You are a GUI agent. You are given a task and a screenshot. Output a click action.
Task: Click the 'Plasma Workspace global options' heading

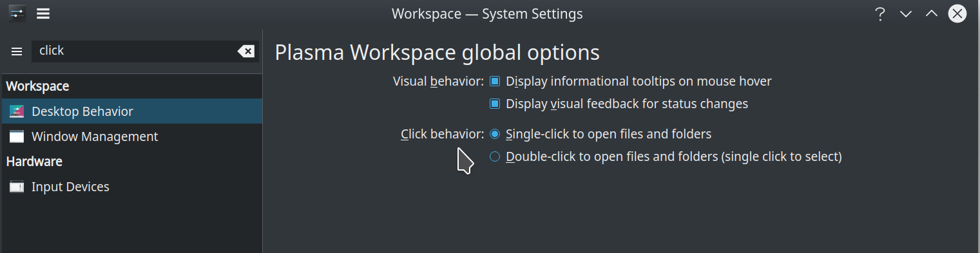tap(437, 53)
